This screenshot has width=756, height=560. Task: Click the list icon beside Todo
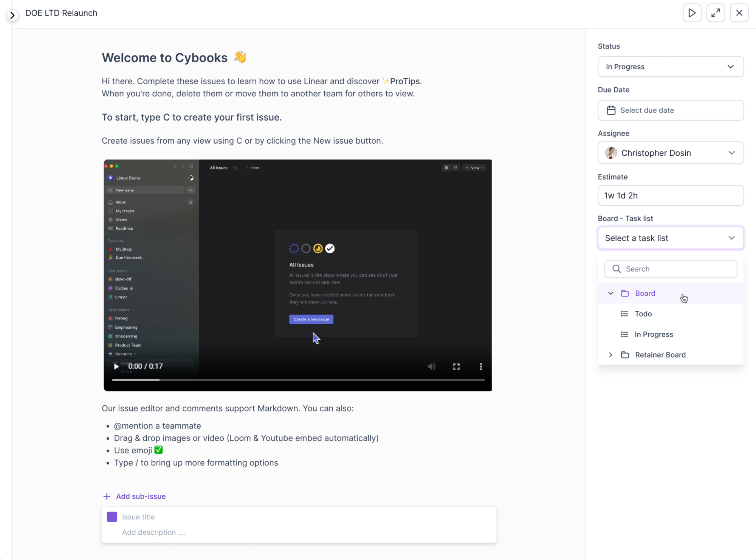pos(624,314)
